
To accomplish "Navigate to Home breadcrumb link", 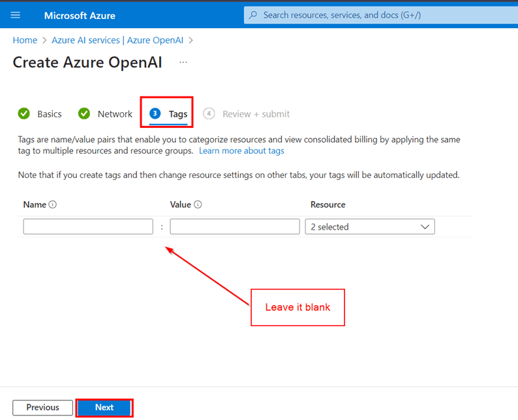I will [x=25, y=40].
